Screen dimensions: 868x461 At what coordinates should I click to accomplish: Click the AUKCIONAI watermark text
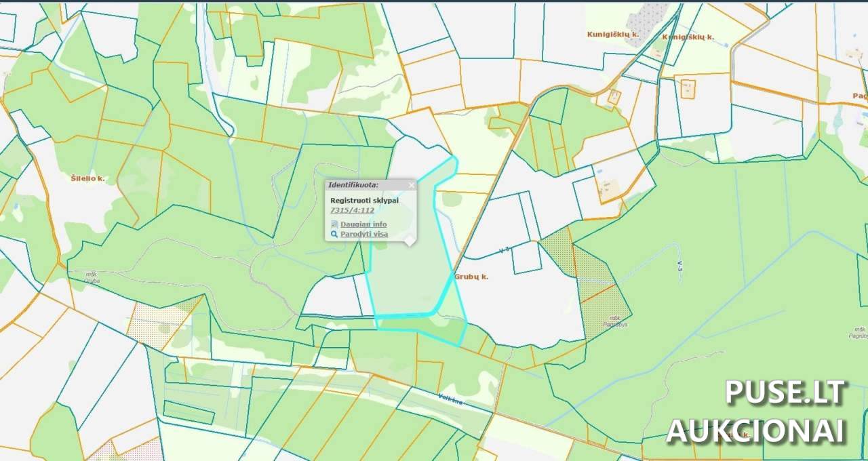tap(757, 430)
